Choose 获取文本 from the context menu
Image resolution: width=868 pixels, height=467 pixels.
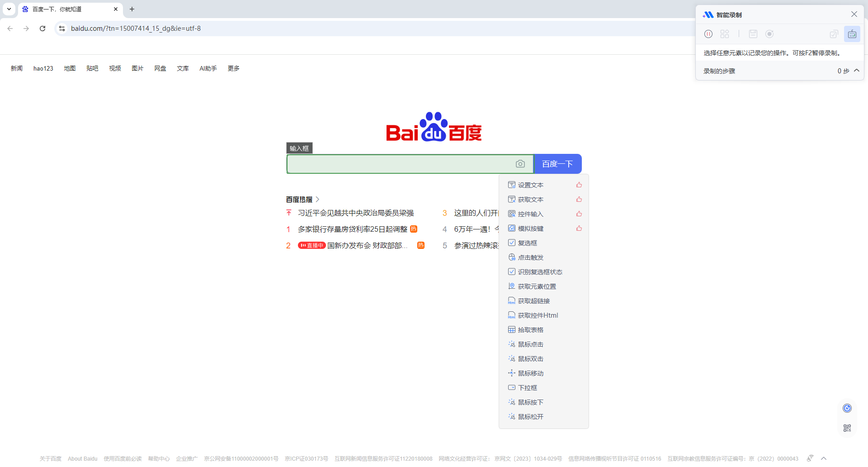[x=530, y=200]
